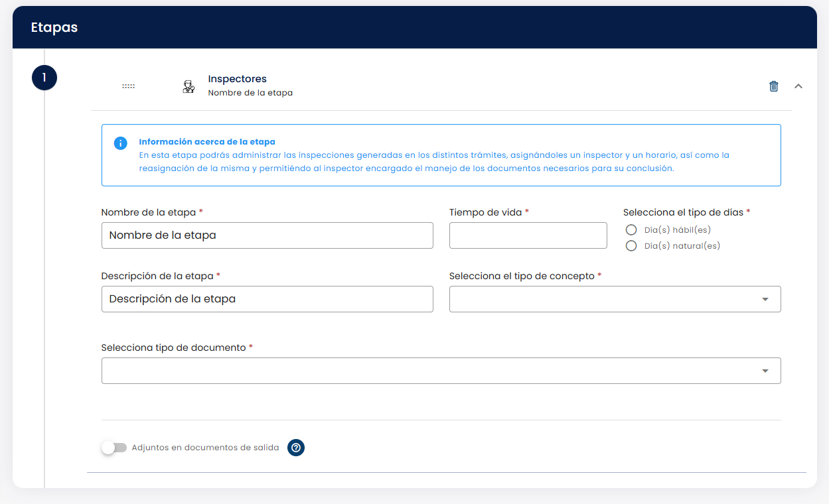Open Selecciona el tipo de concepto dropdown
Screen dimensions: 829x504
point(615,299)
